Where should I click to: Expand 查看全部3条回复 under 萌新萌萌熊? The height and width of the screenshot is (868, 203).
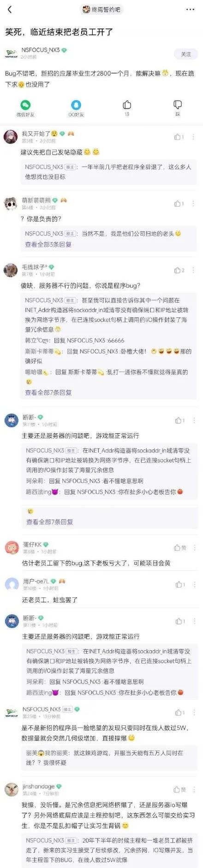coord(48,245)
